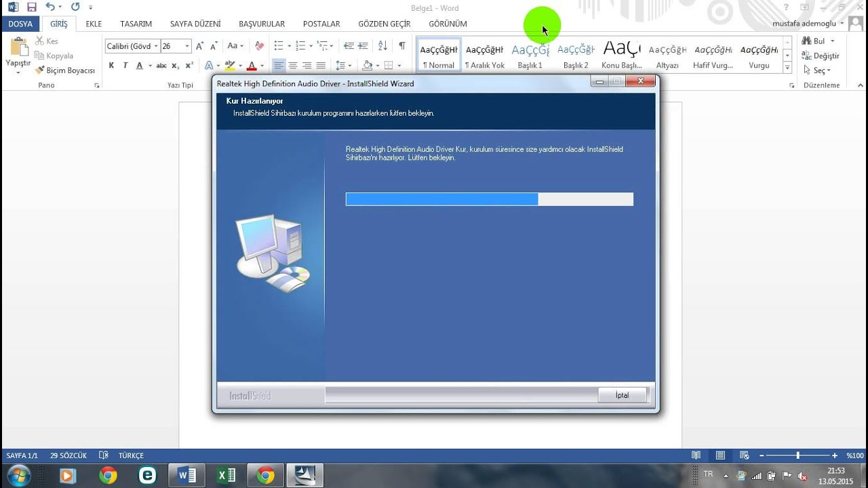Click the sort A-Z icon
The height and width of the screenshot is (488, 868).
[x=382, y=46]
